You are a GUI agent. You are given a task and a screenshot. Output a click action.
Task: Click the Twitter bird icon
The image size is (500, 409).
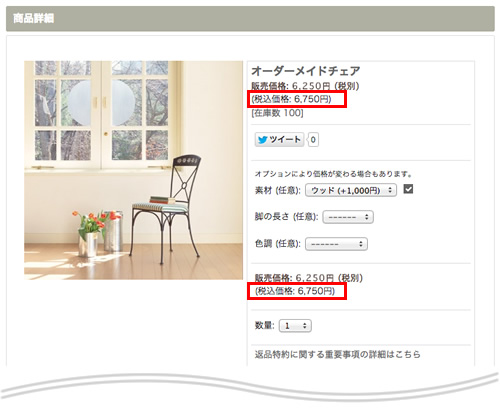[x=263, y=140]
